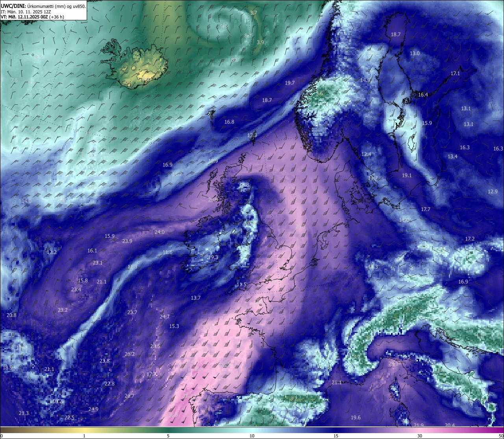Screen dimensions: 504x439
Task: Click legend tick label 50
Action: click(501, 436)
